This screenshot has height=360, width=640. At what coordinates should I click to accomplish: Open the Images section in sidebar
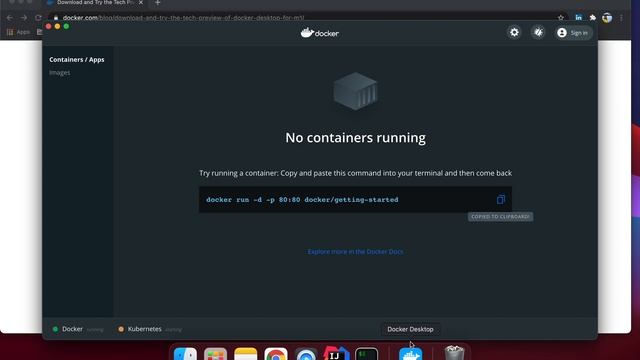60,73
